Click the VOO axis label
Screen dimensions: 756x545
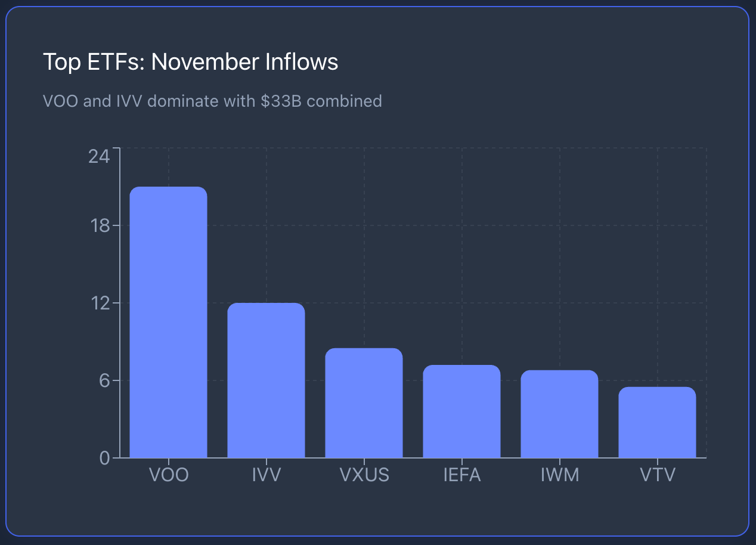tap(169, 475)
